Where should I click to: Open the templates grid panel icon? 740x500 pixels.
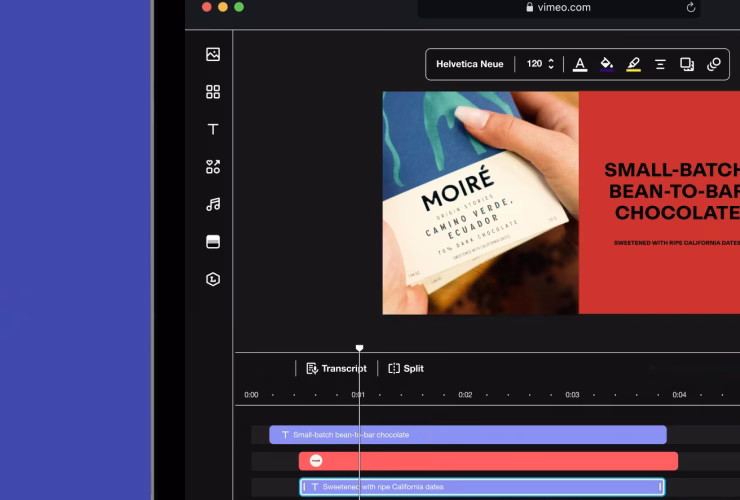(213, 92)
